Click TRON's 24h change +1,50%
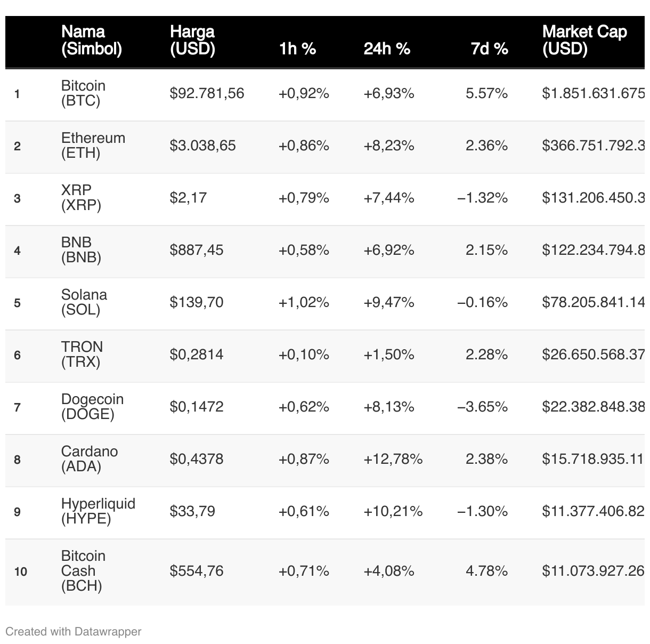 [x=388, y=355]
